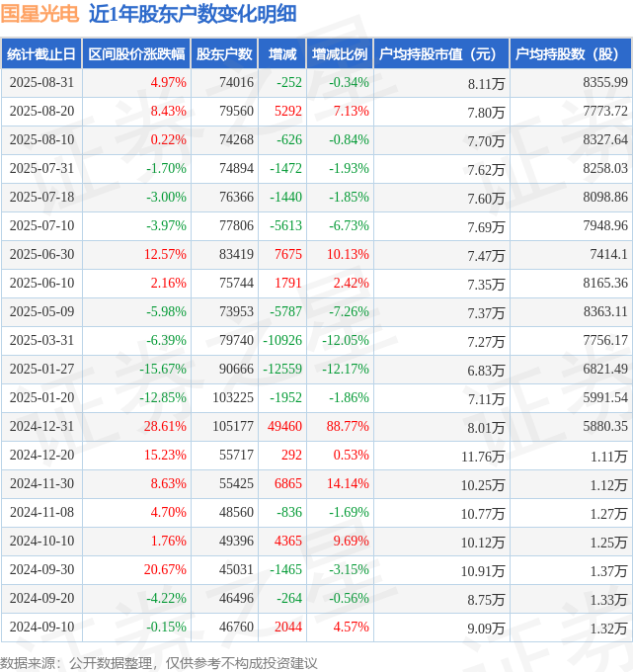Click the -15.67% price change cell
The image size is (633, 672).
pyautogui.click(x=163, y=369)
